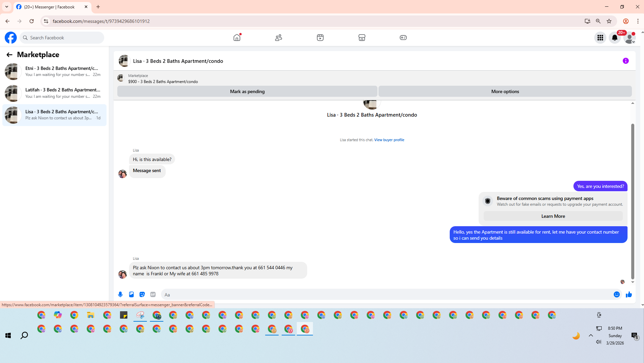Open More options for the listing

pyautogui.click(x=505, y=91)
